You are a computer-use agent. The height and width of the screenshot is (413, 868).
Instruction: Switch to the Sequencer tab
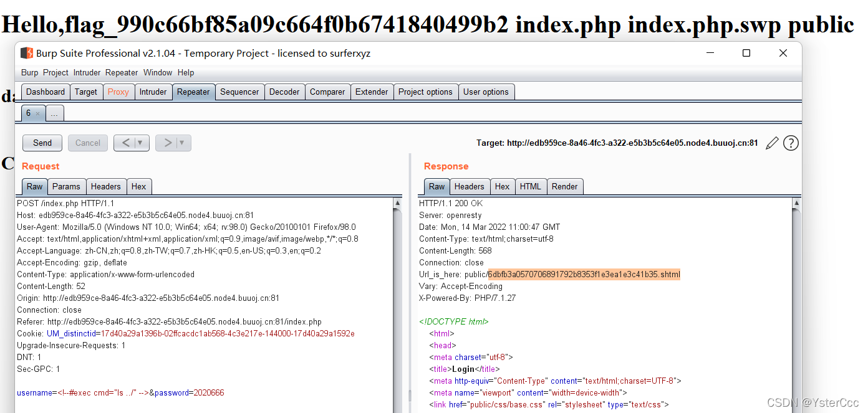[x=239, y=92]
